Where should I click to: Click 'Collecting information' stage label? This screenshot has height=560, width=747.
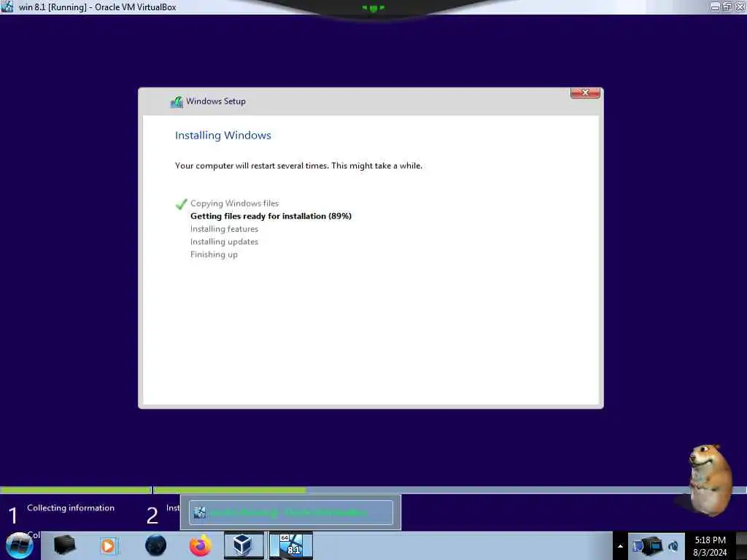pyautogui.click(x=71, y=508)
